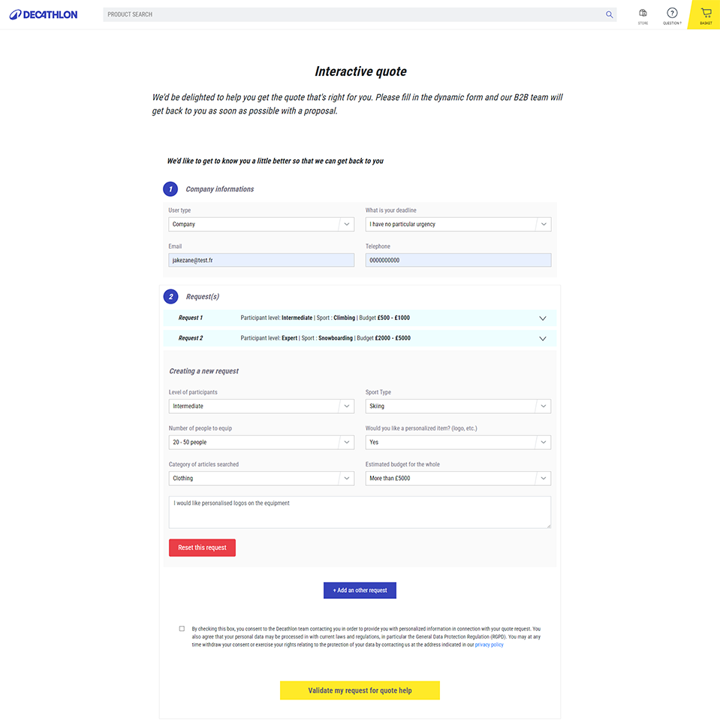Open the Sport Type dropdown
Screen dimensions: 720x728
pyautogui.click(x=458, y=406)
